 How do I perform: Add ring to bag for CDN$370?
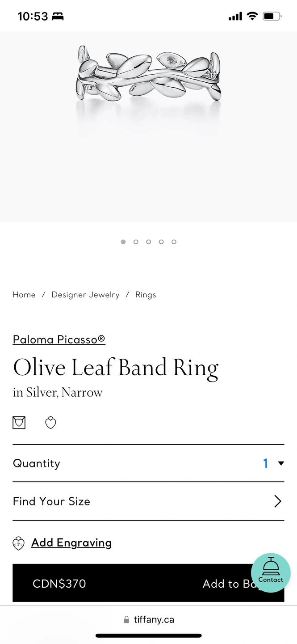(148, 583)
